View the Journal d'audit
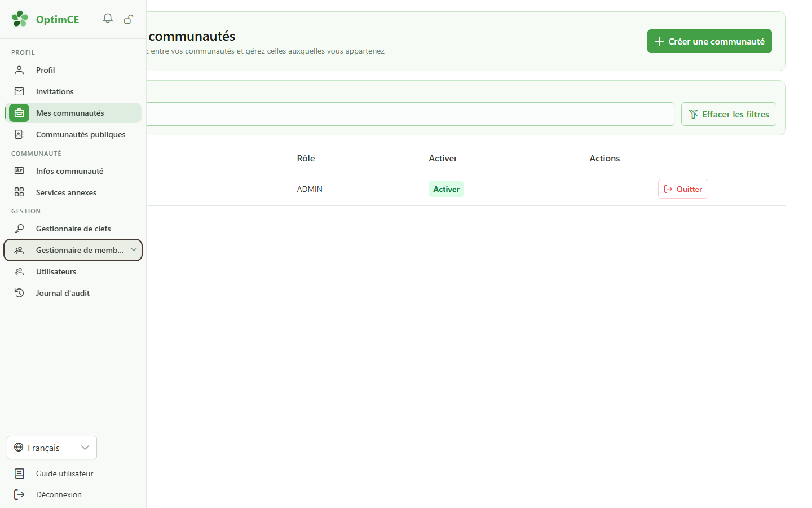Screen dimensions: 812x508 pos(73,293)
